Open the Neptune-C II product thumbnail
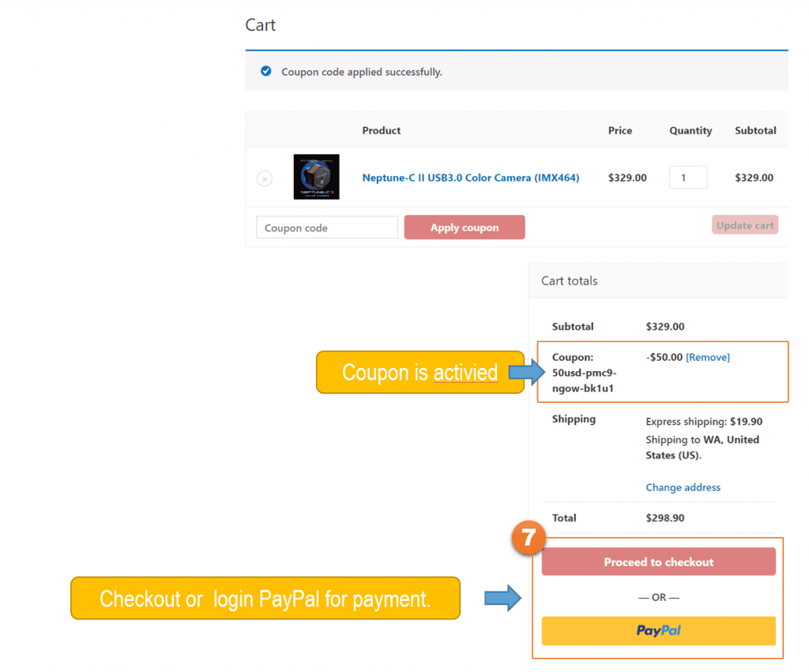This screenshot has height=672, width=809. (x=316, y=177)
